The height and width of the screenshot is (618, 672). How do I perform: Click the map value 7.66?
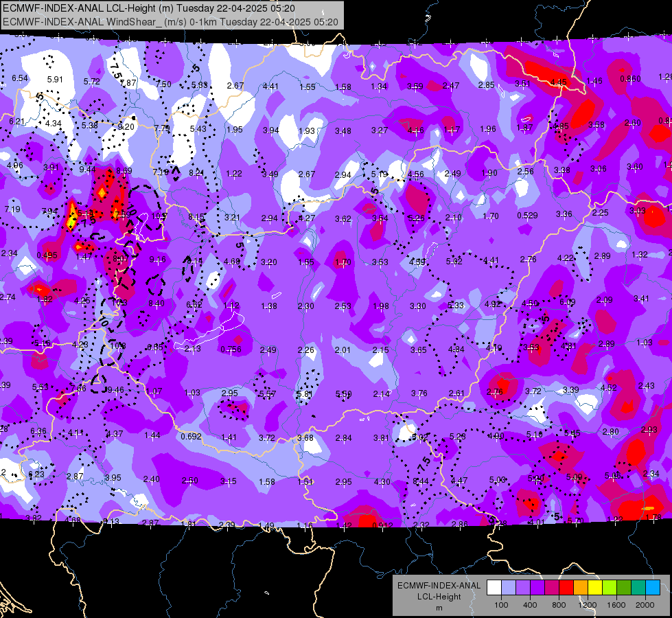coord(78,388)
